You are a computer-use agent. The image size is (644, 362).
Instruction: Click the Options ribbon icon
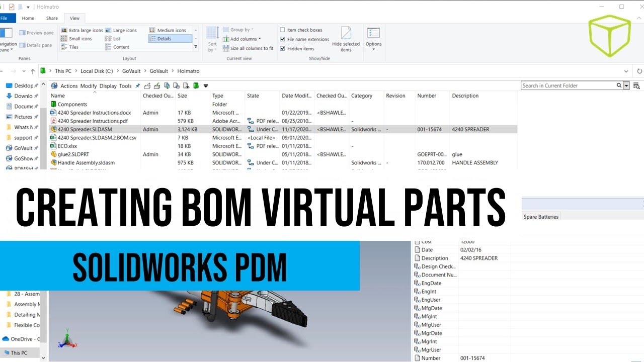(373, 34)
